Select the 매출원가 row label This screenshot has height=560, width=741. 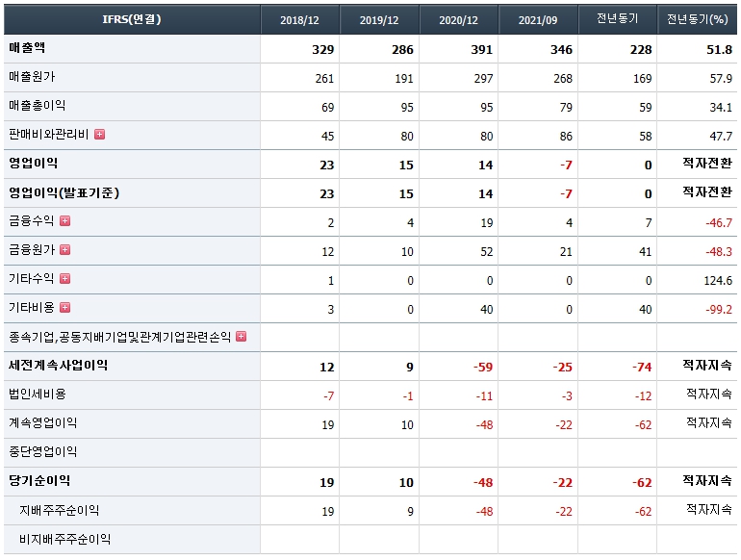click(x=32, y=77)
